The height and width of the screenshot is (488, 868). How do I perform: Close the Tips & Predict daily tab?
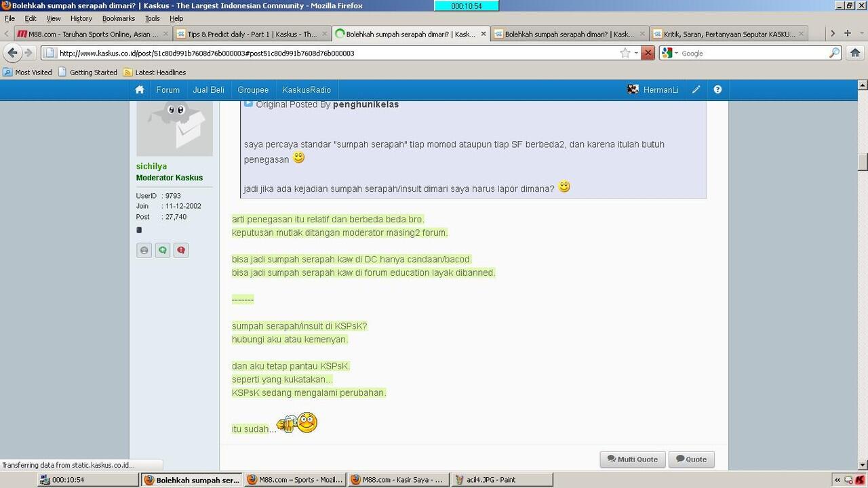(x=325, y=34)
